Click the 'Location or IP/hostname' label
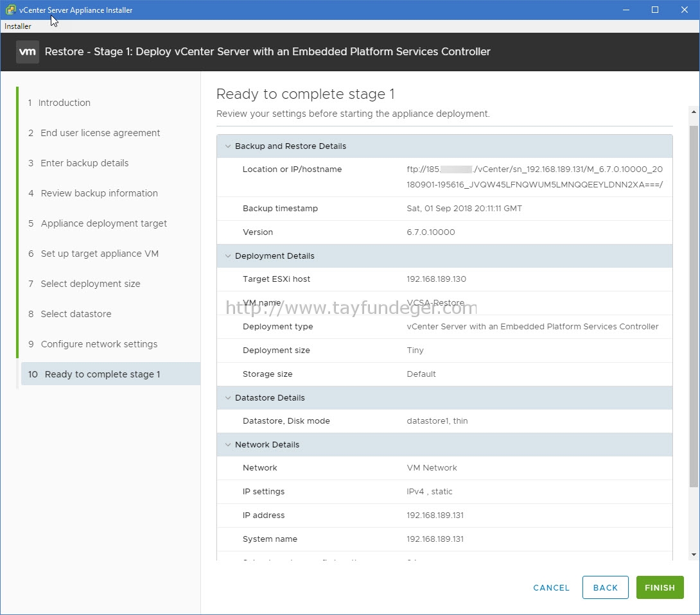 click(x=292, y=169)
